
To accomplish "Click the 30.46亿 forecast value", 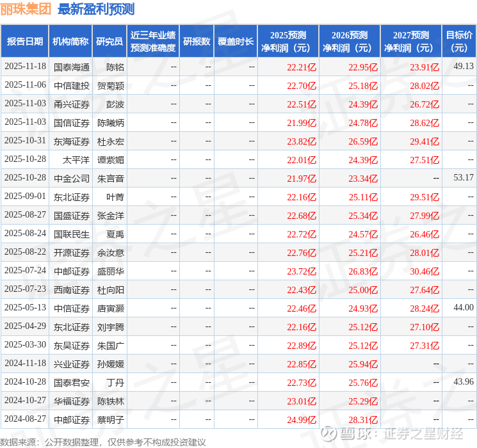I will click(x=424, y=271).
